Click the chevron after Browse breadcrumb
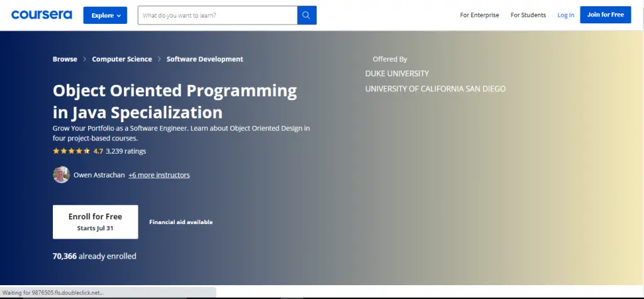Viewport: 644px width, 299px height. coord(85,59)
